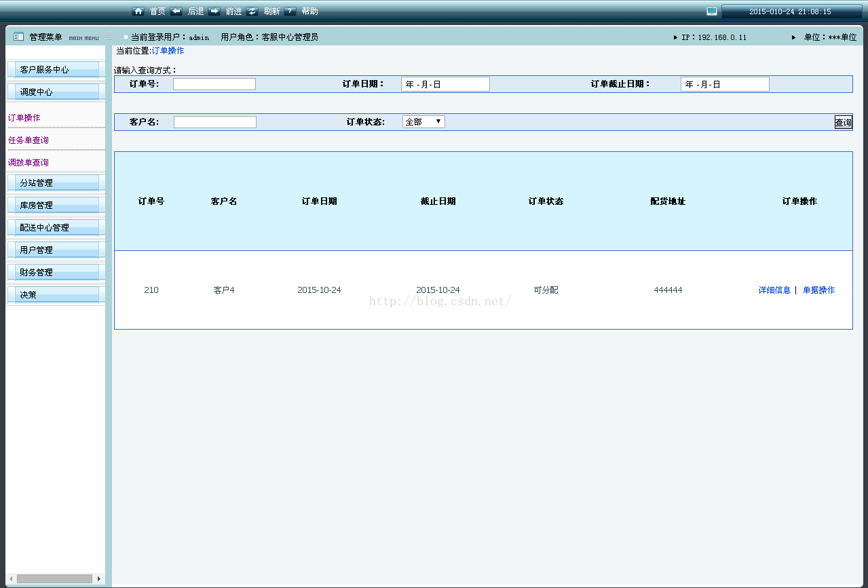This screenshot has width=868, height=588.
Task: Click the back arrow (后退) icon
Action: click(176, 12)
